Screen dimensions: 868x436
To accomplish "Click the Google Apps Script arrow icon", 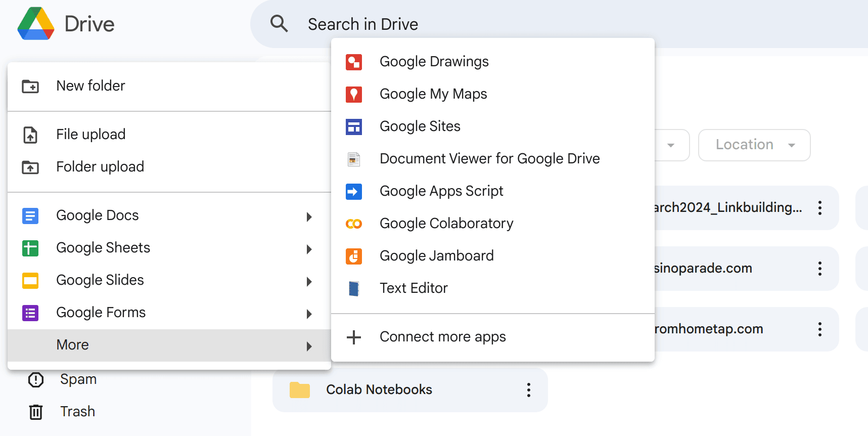I will pos(354,192).
